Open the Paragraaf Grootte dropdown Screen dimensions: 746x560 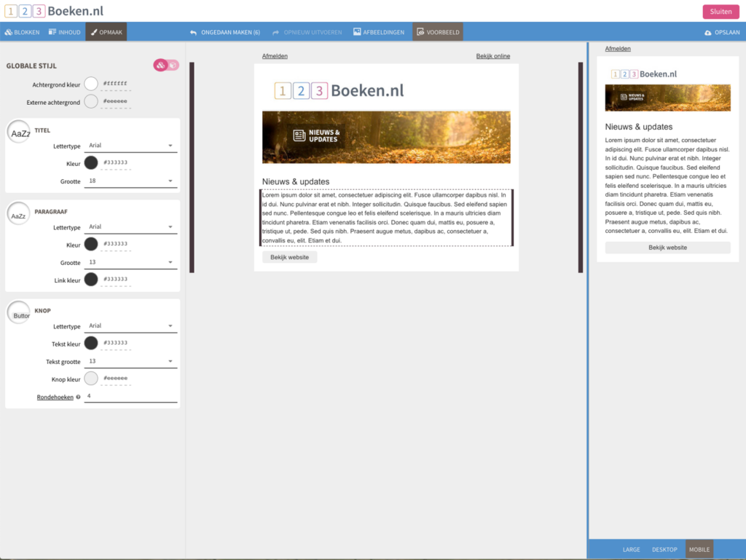130,262
